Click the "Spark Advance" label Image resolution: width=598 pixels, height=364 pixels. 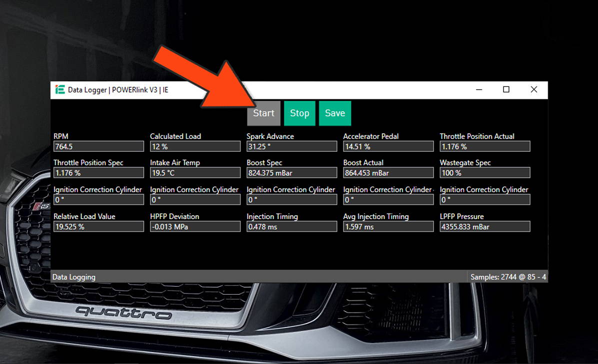pyautogui.click(x=270, y=136)
